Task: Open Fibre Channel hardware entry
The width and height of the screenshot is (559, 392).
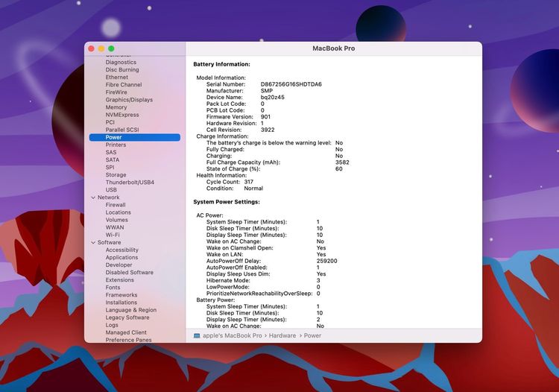Action: point(124,84)
